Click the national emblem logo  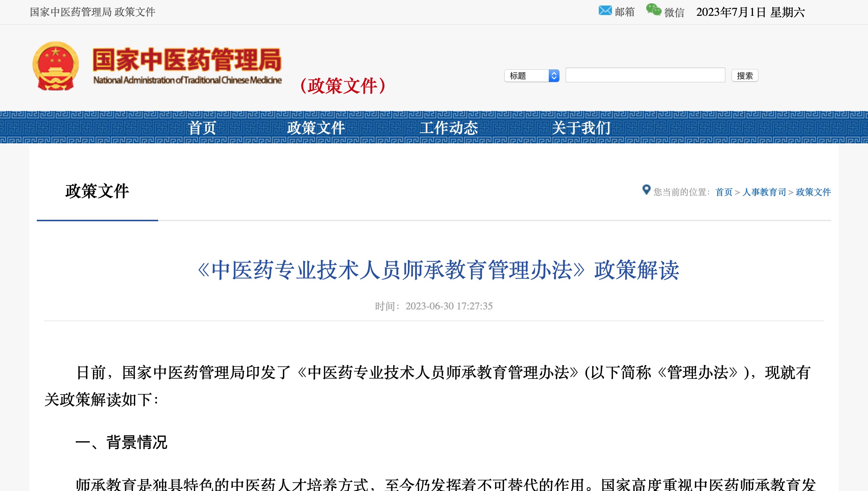click(56, 66)
